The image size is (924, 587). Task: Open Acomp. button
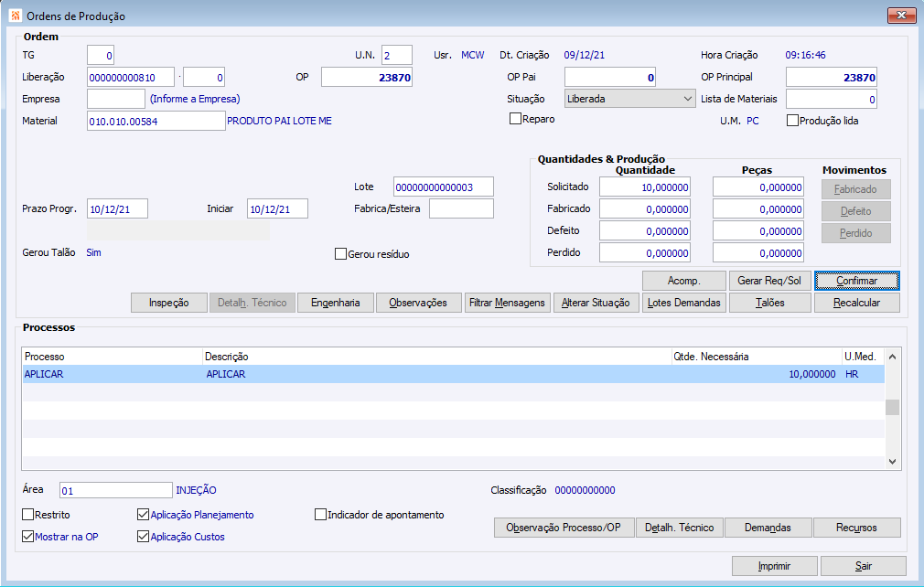click(x=683, y=281)
